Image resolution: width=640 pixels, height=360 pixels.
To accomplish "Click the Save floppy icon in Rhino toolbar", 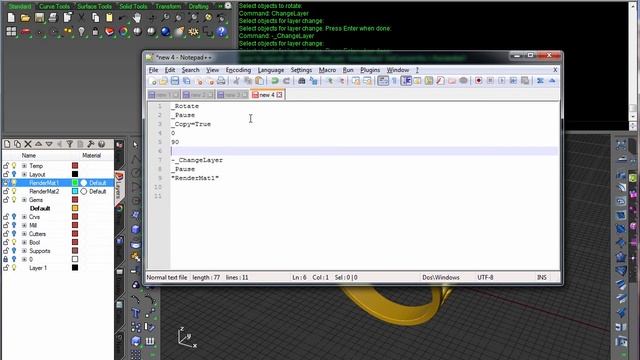I will (x=39, y=18).
